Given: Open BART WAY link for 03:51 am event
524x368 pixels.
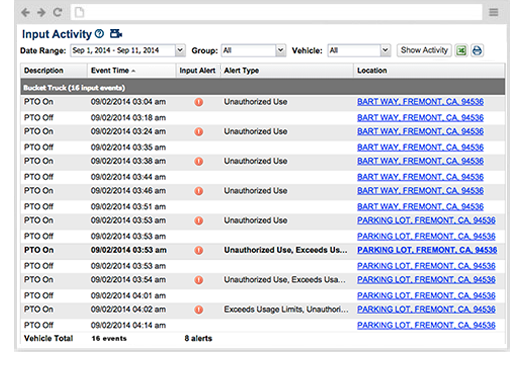Looking at the screenshot, I should 420,207.
